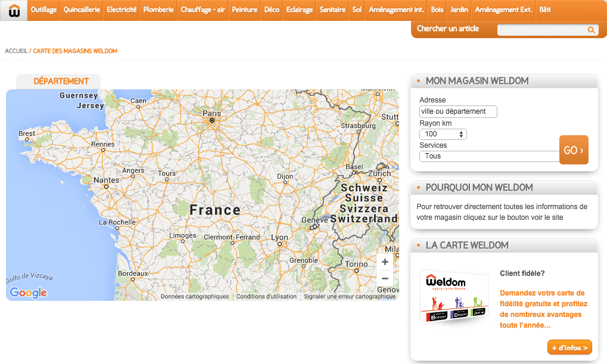This screenshot has width=607, height=364.
Task: Open the Sol menu
Action: 357,10
